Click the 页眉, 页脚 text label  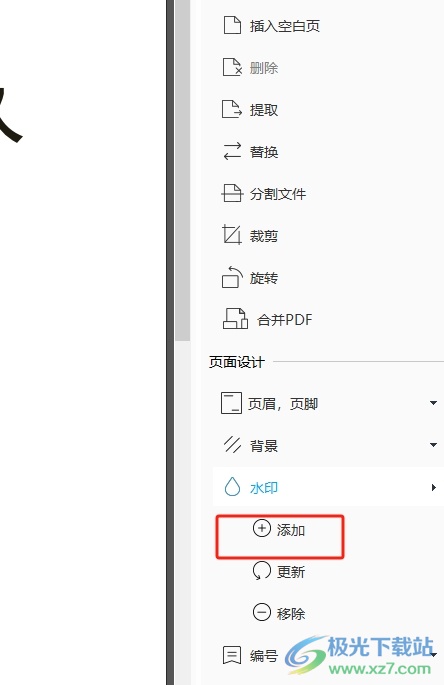283,404
